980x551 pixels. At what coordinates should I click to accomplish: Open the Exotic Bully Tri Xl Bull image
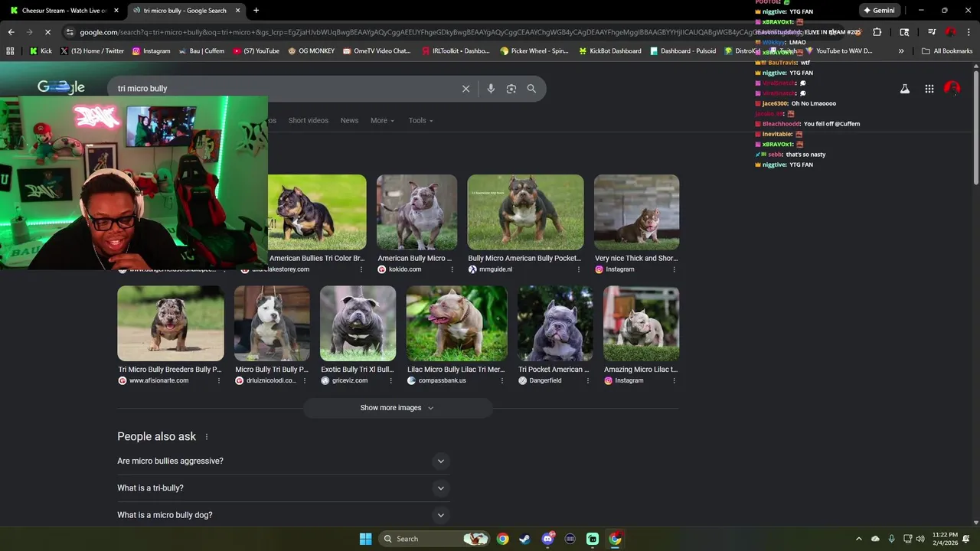pyautogui.click(x=358, y=324)
